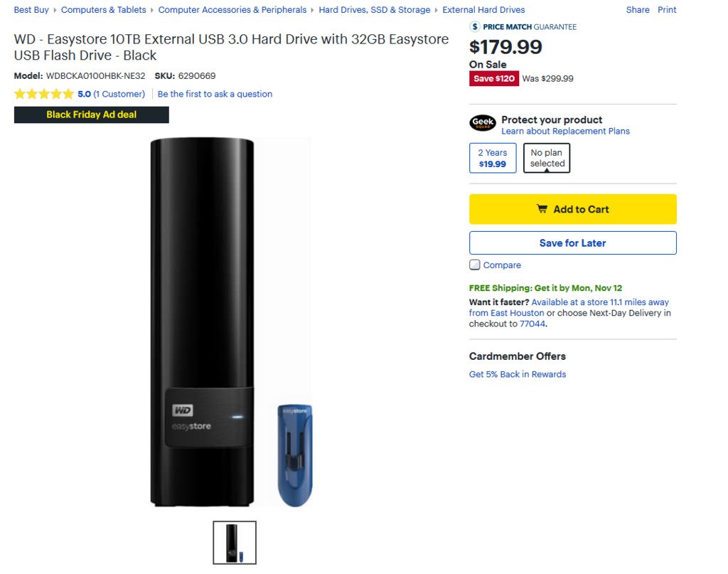This screenshot has width=728, height=574.
Task: Click Get 5% Back in Rewards
Action: point(518,374)
